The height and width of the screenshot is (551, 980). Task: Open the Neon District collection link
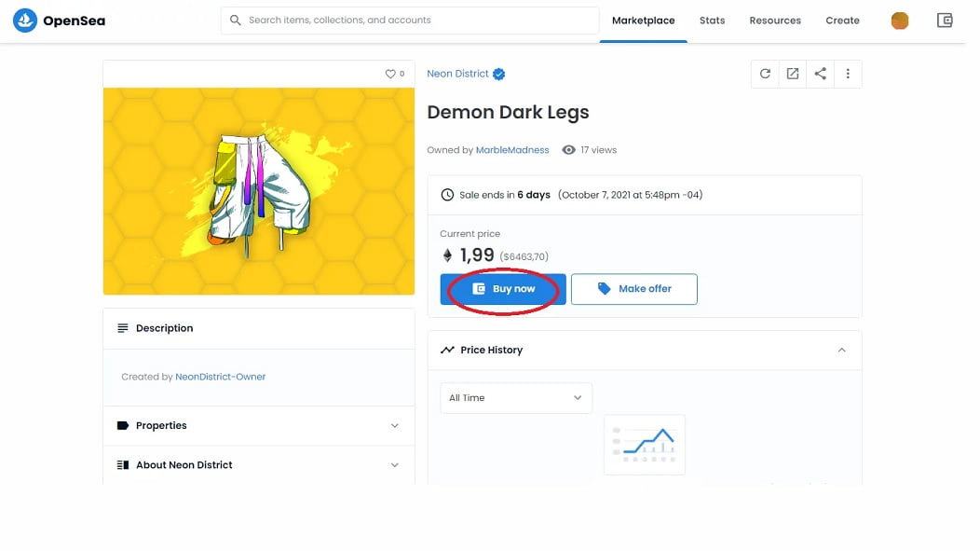coord(457,74)
